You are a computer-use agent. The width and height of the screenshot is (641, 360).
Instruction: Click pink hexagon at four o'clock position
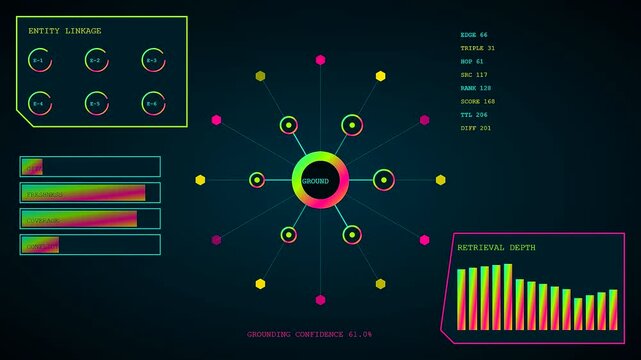[424, 240]
